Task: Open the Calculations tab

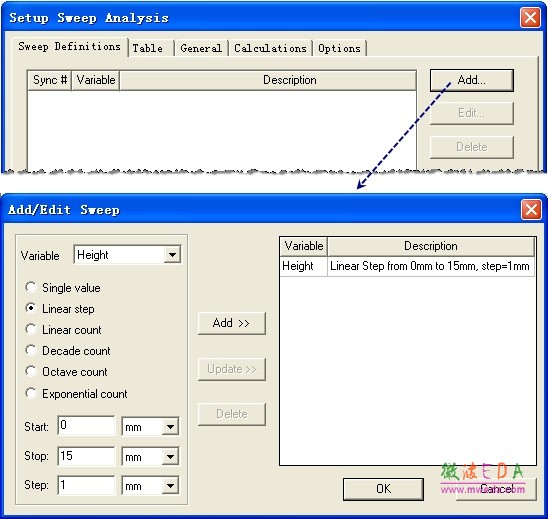Action: (270, 48)
